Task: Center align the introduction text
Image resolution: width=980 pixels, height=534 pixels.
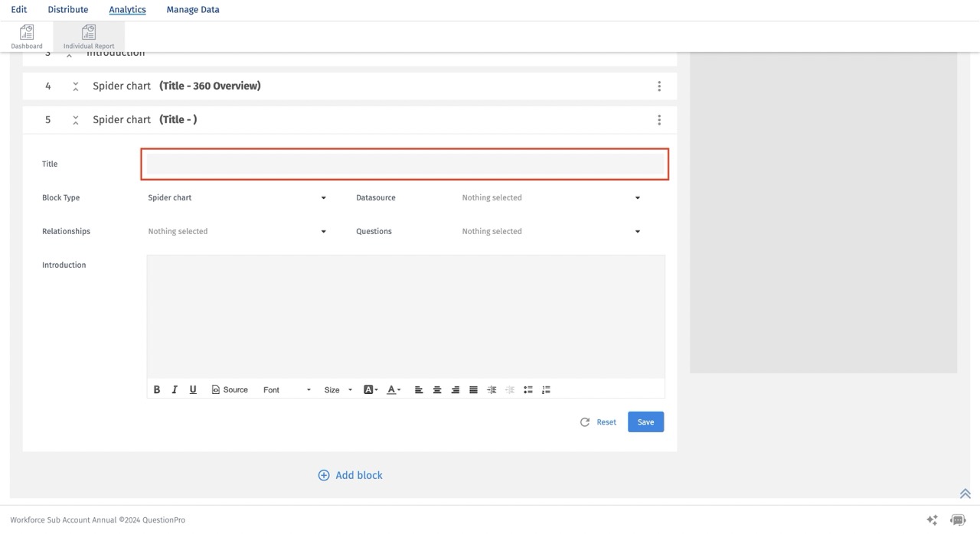Action: [437, 389]
